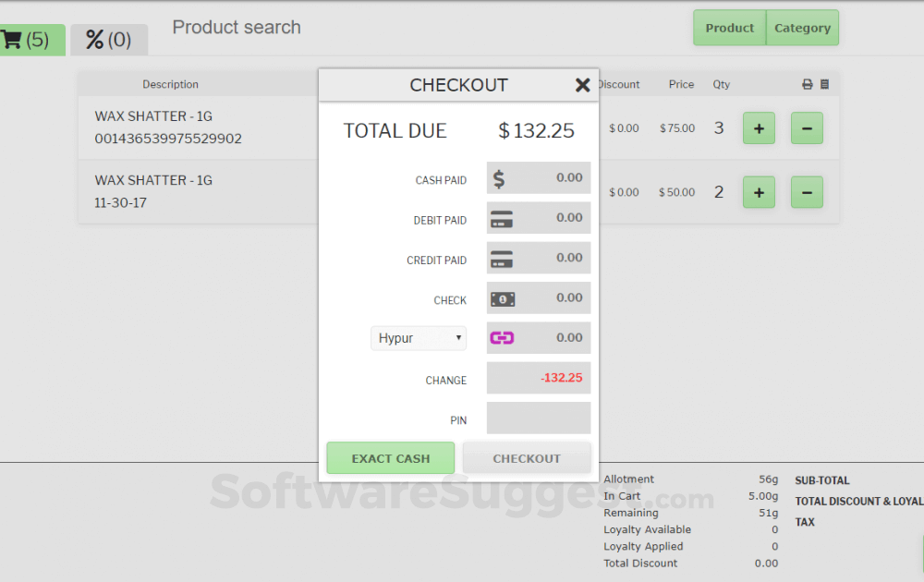Click the EXACT CASH button
Viewport: 924px width, 582px height.
click(x=390, y=457)
